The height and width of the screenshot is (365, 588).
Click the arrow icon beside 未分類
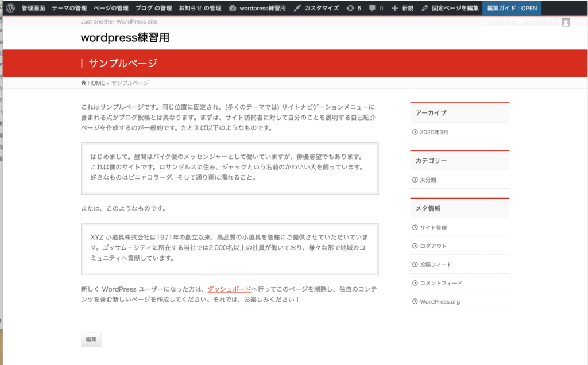pos(415,180)
